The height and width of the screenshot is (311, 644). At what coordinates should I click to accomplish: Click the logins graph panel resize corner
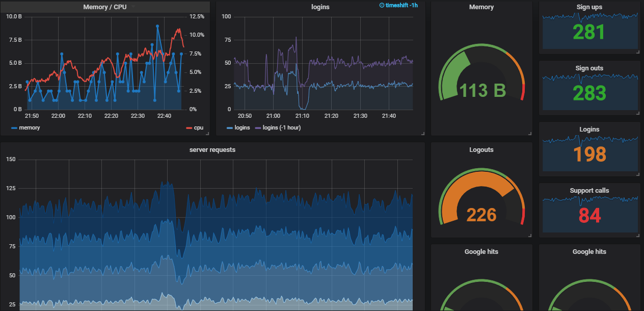click(422, 134)
